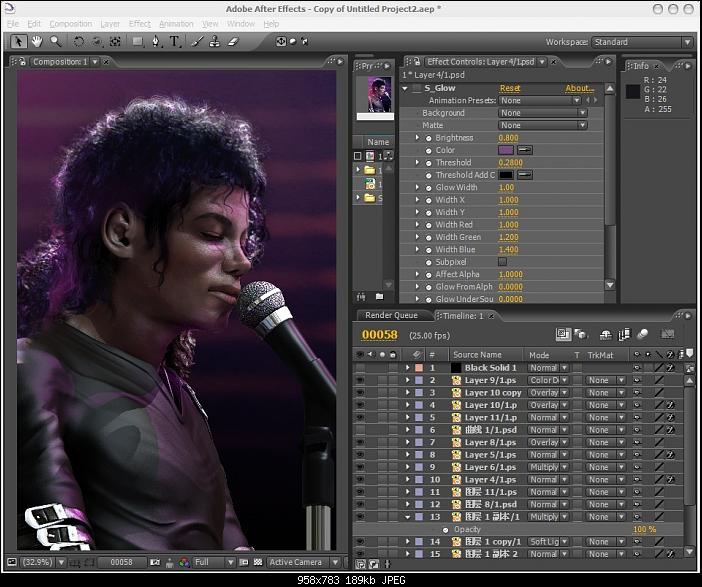Select the Zoom magnifier tool
702x587 pixels.
tap(56, 42)
